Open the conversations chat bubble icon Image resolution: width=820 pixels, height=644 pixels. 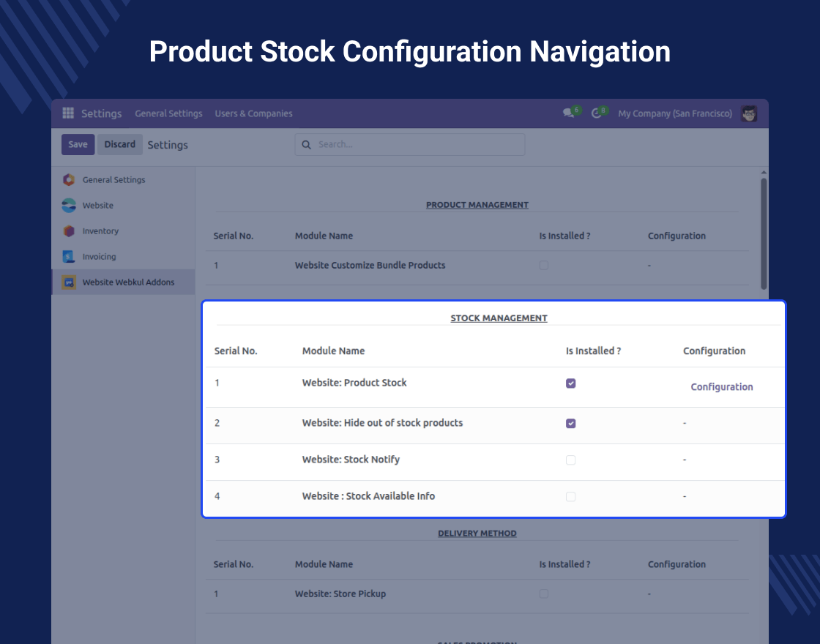pyautogui.click(x=568, y=113)
